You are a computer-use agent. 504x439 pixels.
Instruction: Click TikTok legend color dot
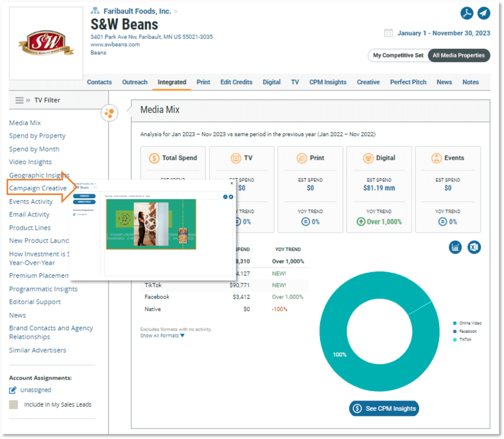click(454, 340)
